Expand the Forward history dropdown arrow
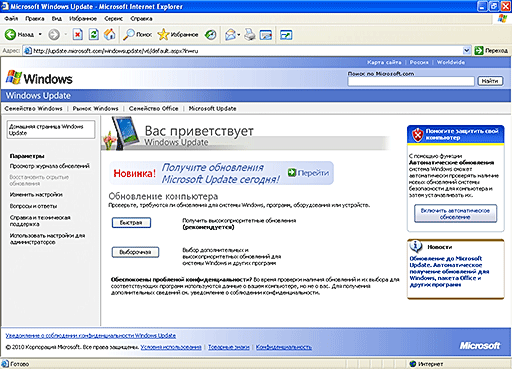The width and height of the screenshot is (512, 369). [x=65, y=34]
